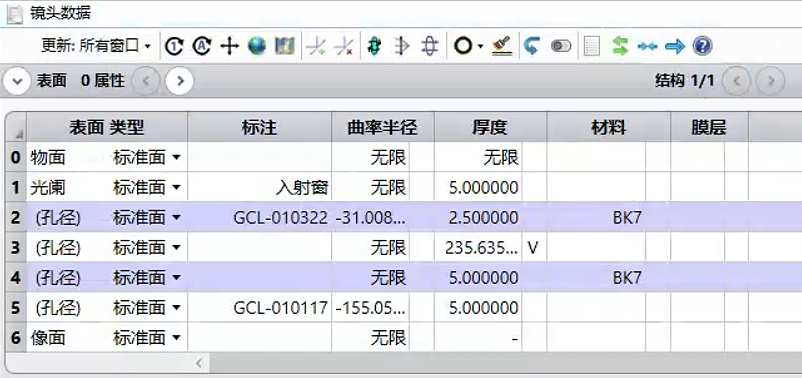Click the 入射窗 comment cell
802x378 pixels.
tap(259, 188)
